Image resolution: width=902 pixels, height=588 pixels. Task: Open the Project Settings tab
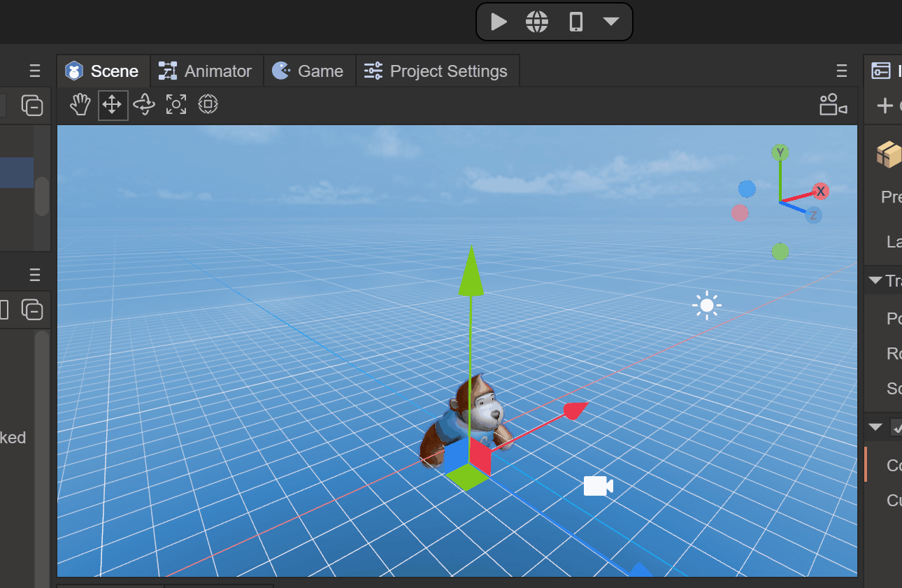point(437,71)
